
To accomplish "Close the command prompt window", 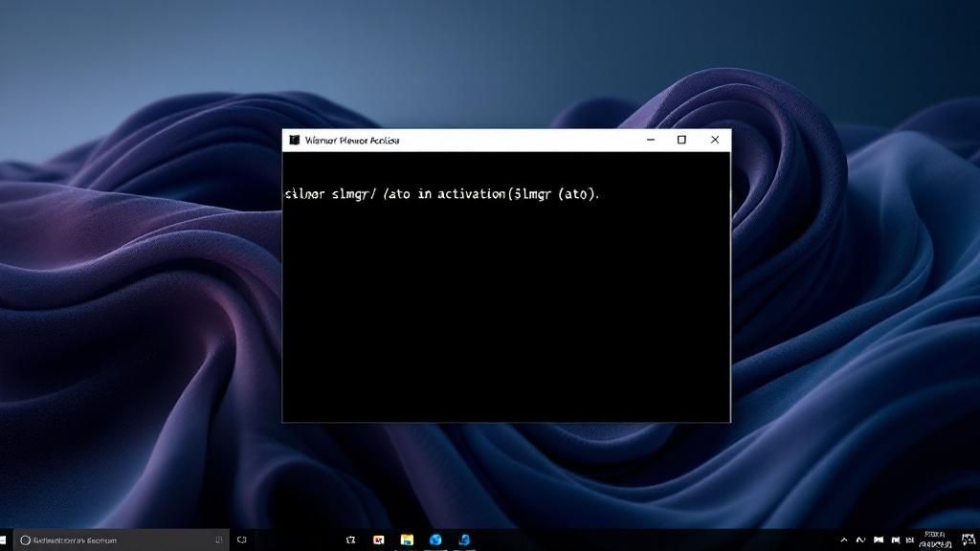I will point(715,140).
